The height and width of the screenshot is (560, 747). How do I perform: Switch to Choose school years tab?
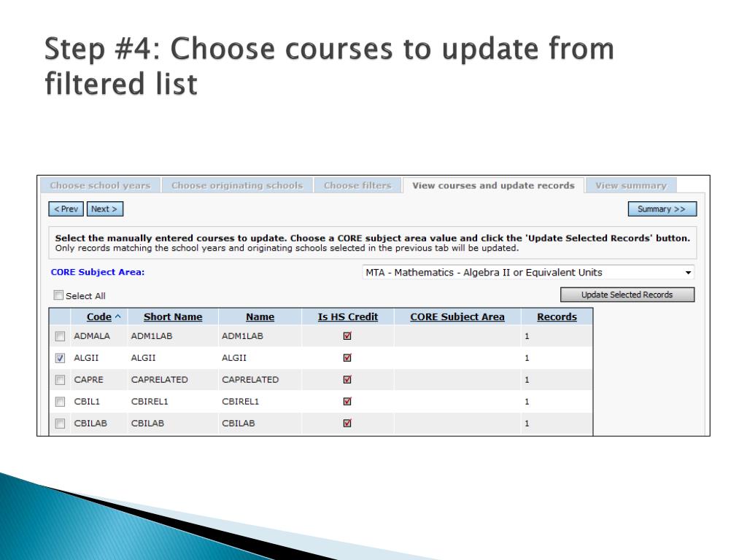click(100, 185)
